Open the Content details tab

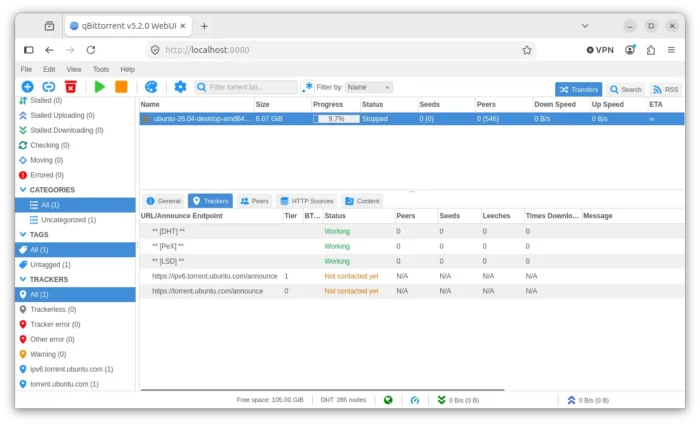pos(362,201)
